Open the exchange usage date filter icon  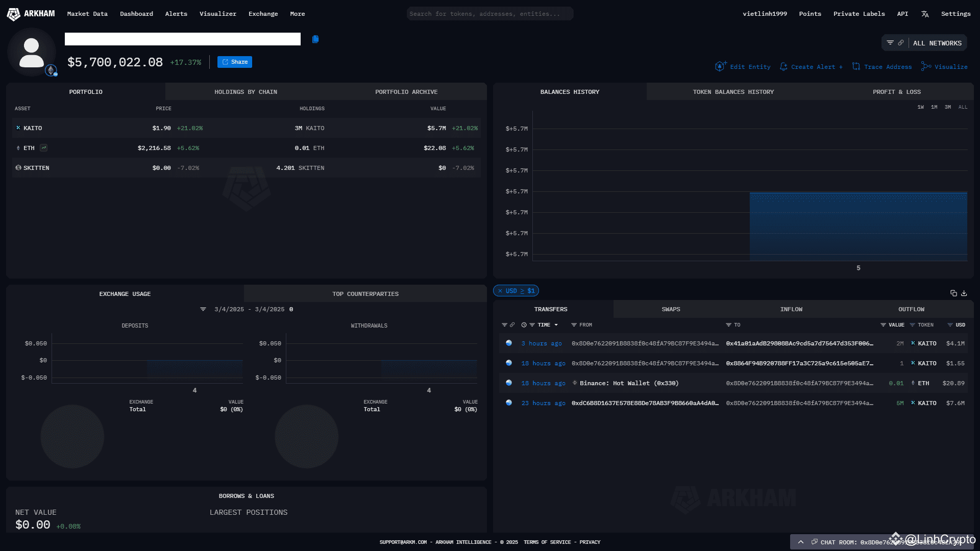(x=203, y=309)
